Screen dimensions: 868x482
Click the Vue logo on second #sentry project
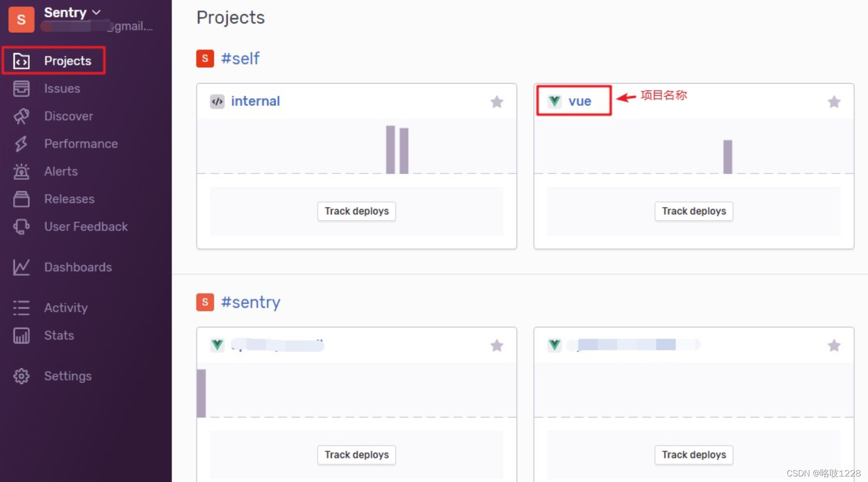click(x=554, y=345)
